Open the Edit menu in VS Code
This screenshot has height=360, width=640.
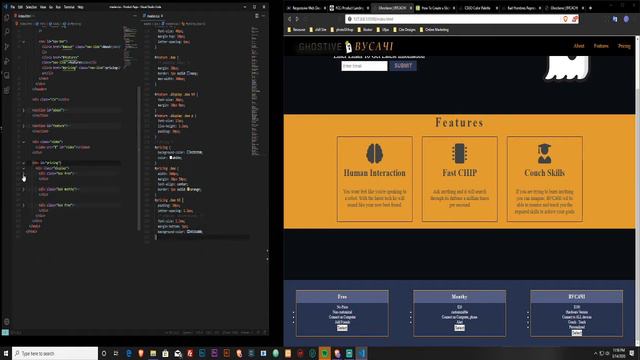click(20, 7)
